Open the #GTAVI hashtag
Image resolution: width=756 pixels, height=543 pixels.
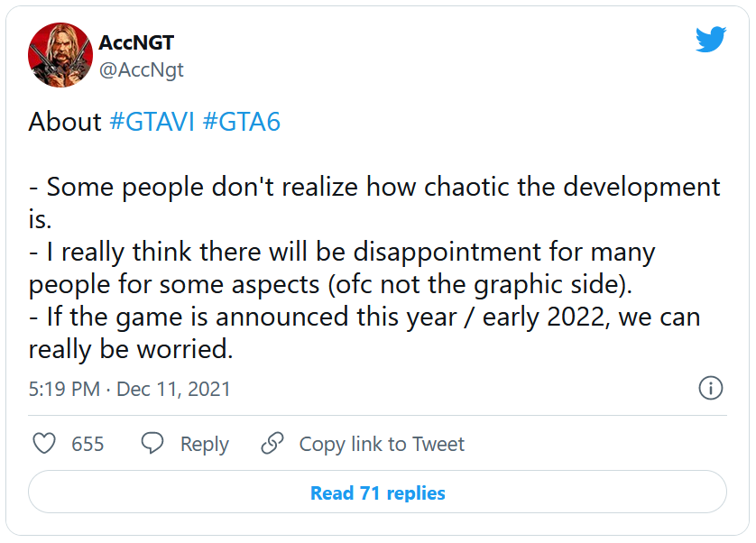pos(152,122)
